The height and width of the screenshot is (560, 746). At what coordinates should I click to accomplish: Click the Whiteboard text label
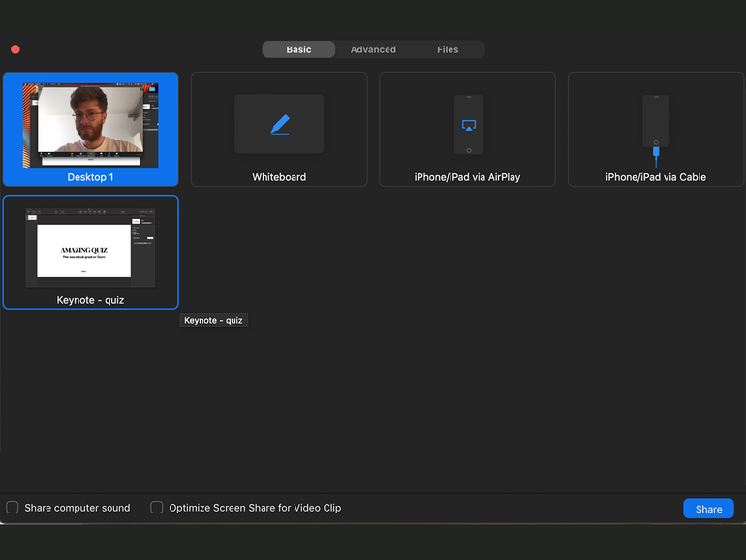279,177
